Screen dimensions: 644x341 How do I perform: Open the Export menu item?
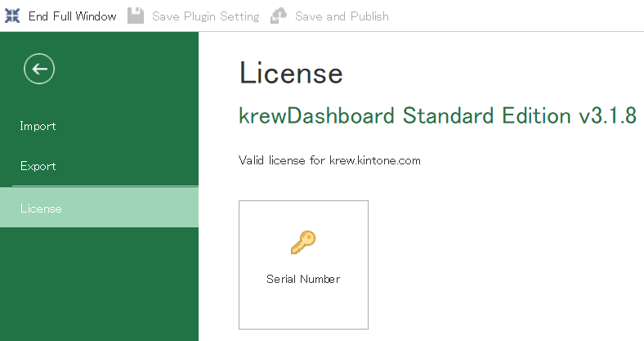pos(38,166)
